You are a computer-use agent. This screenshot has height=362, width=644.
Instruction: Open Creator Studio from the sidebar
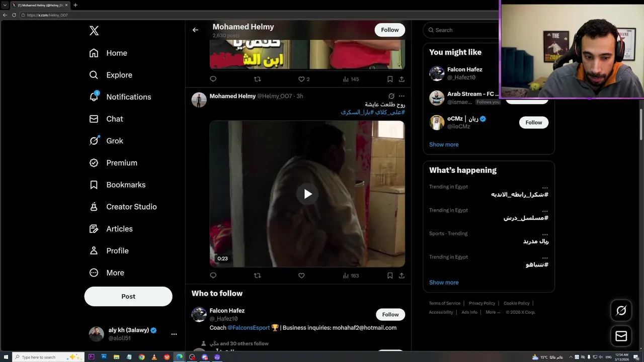tap(123, 207)
